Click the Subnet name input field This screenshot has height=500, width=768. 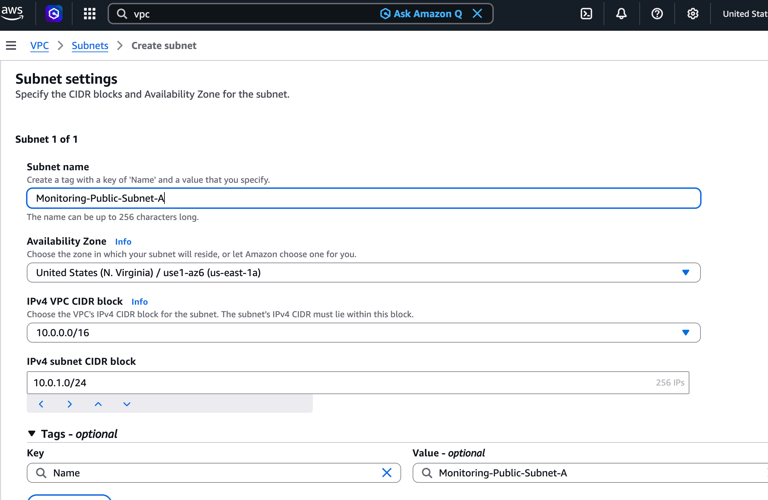pos(363,198)
